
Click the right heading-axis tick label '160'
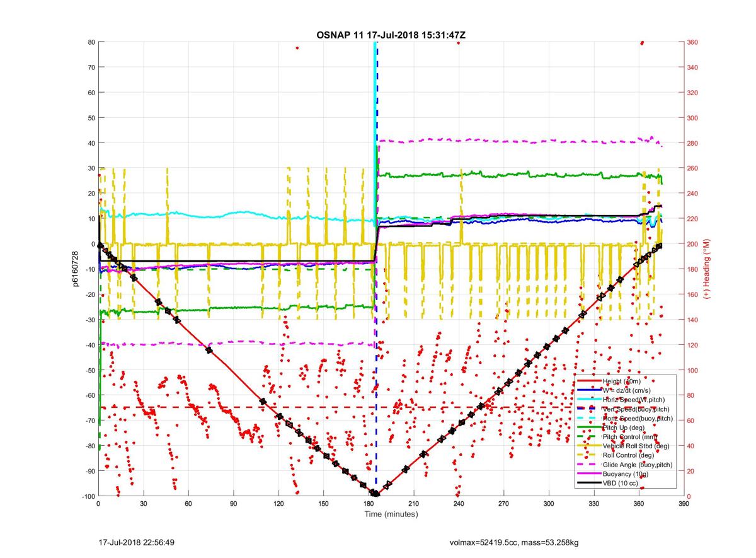pos(693,294)
